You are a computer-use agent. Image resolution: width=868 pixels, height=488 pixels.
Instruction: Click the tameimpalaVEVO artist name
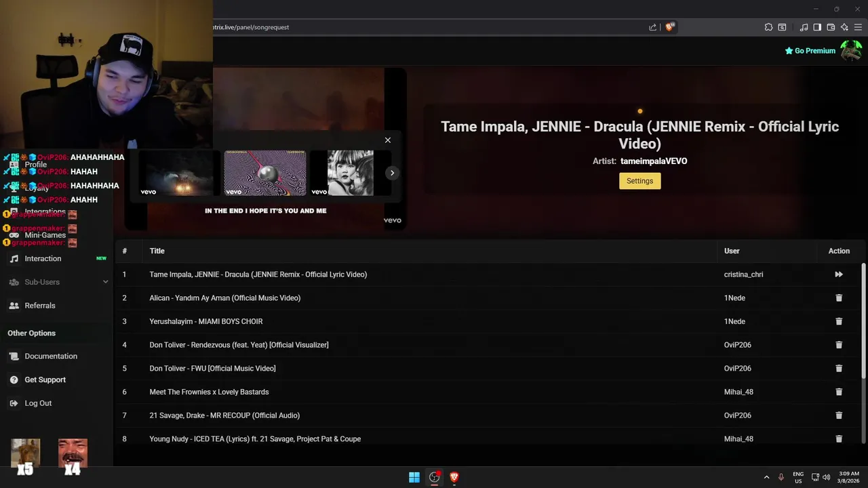(654, 161)
